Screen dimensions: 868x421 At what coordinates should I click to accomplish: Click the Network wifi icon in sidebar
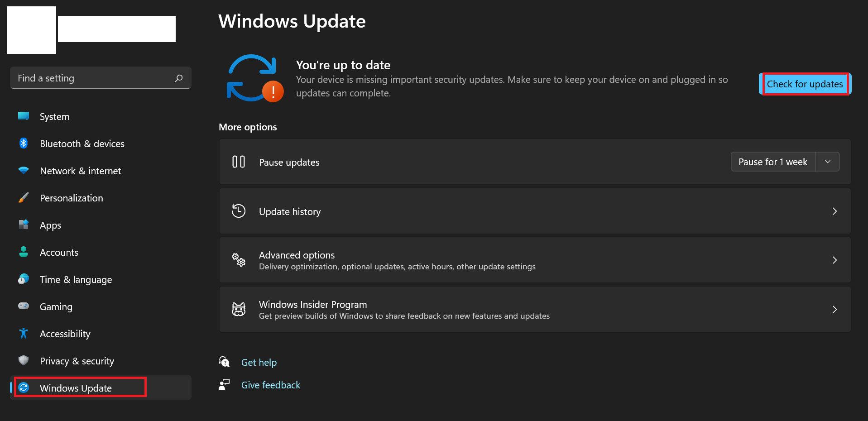[x=24, y=170]
